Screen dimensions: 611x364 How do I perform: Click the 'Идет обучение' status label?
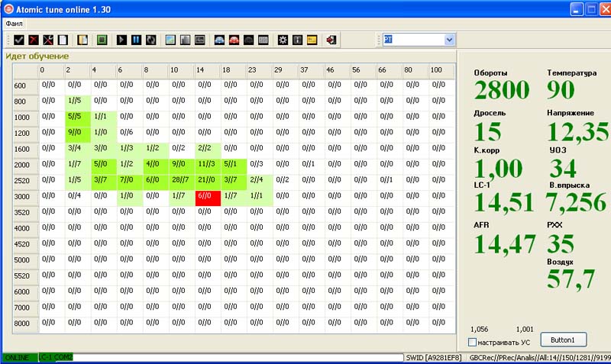[x=37, y=56]
